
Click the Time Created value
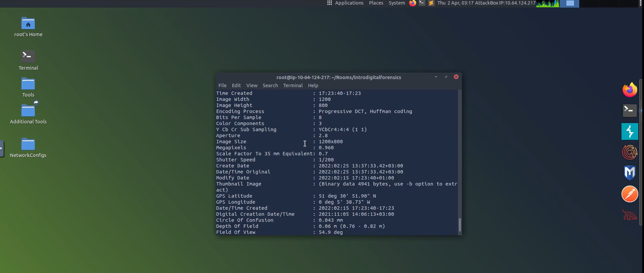pyautogui.click(x=340, y=93)
